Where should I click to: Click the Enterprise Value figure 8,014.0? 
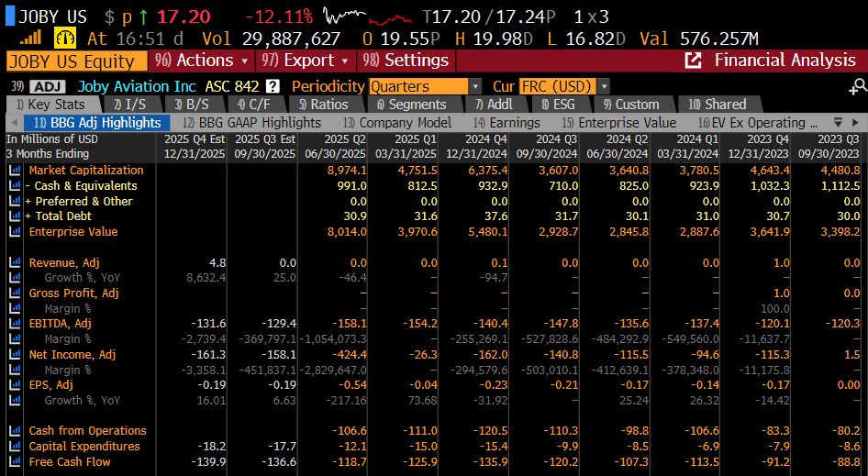pyautogui.click(x=347, y=232)
